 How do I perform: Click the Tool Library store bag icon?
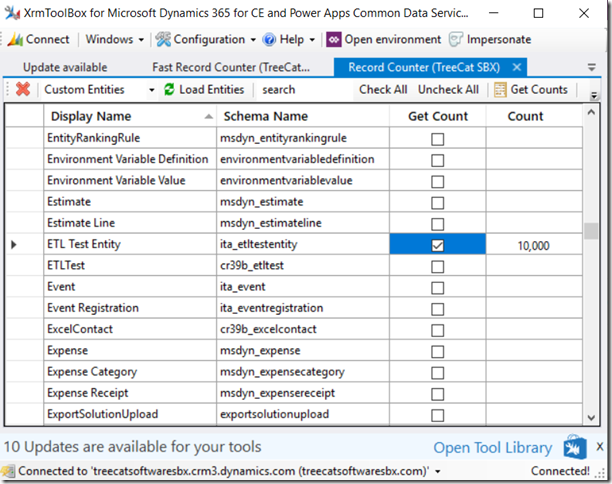tap(575, 447)
